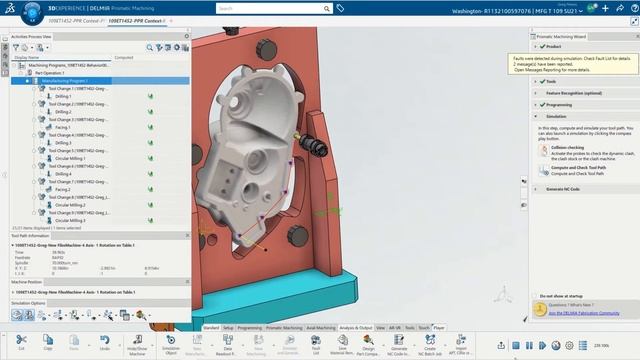Expand the Machine Position machine node
Viewport: 640px width, 360px height.
13,292
